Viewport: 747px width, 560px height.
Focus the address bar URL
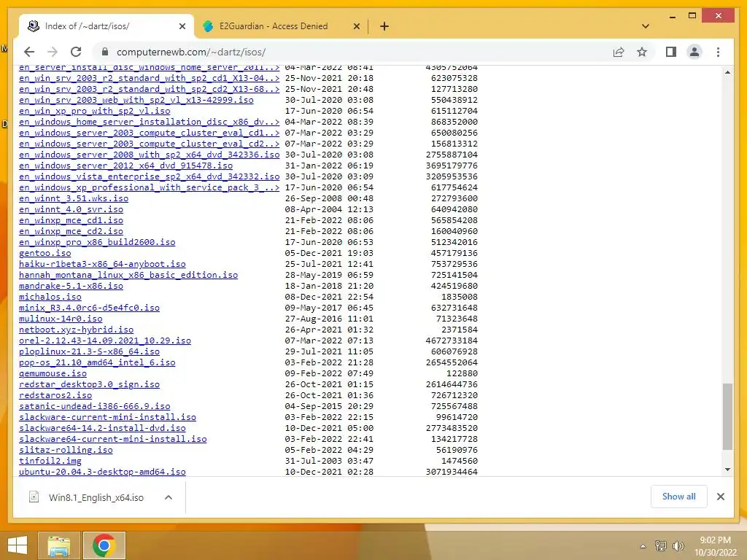tap(191, 52)
